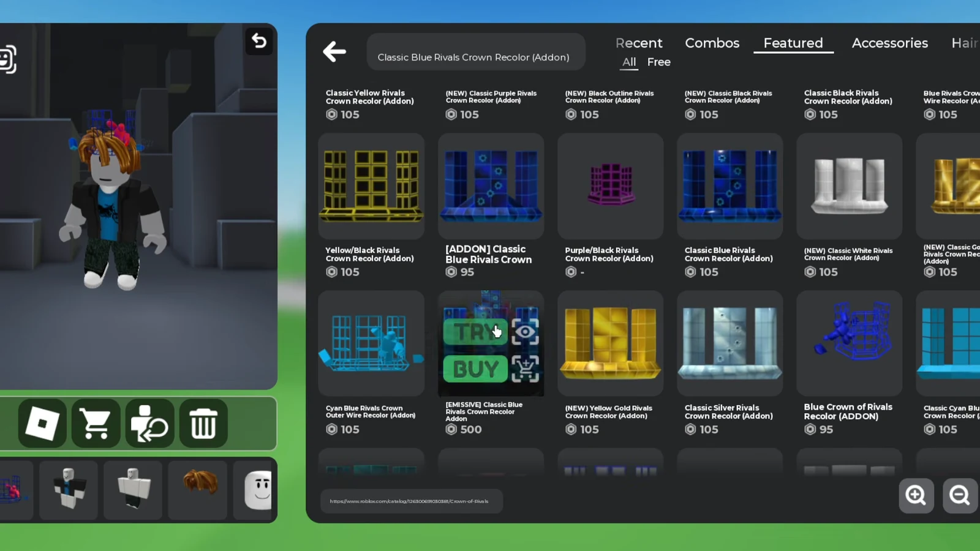Click the reset avatar icon
Viewport: 980px width, 551px height.
(x=149, y=423)
